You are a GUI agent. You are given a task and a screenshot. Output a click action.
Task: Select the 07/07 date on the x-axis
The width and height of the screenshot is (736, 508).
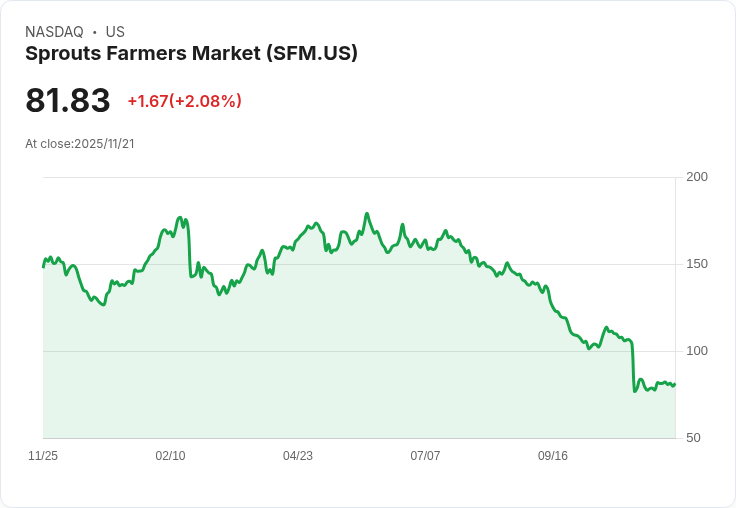click(425, 456)
